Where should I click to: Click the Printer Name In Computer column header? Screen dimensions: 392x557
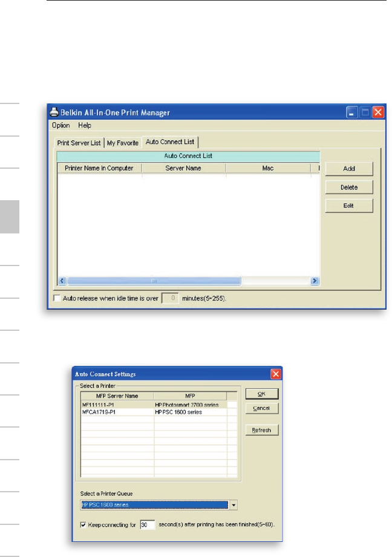(99, 168)
